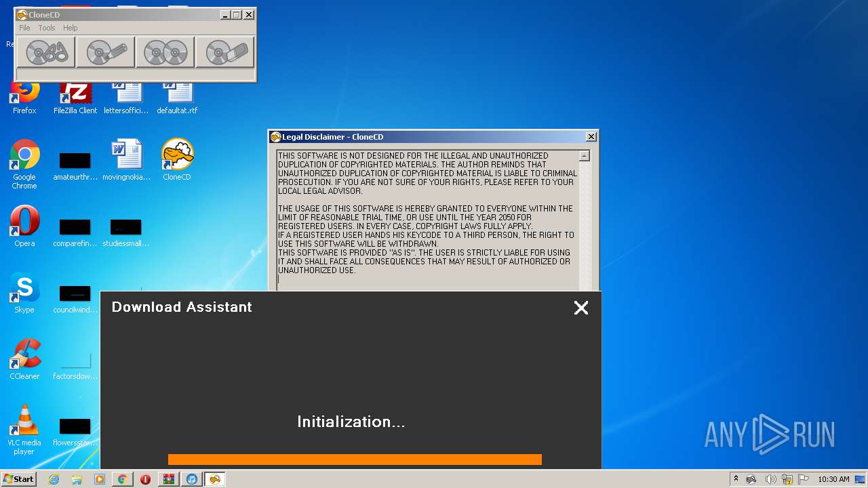Open the Start menu

pyautogui.click(x=18, y=479)
